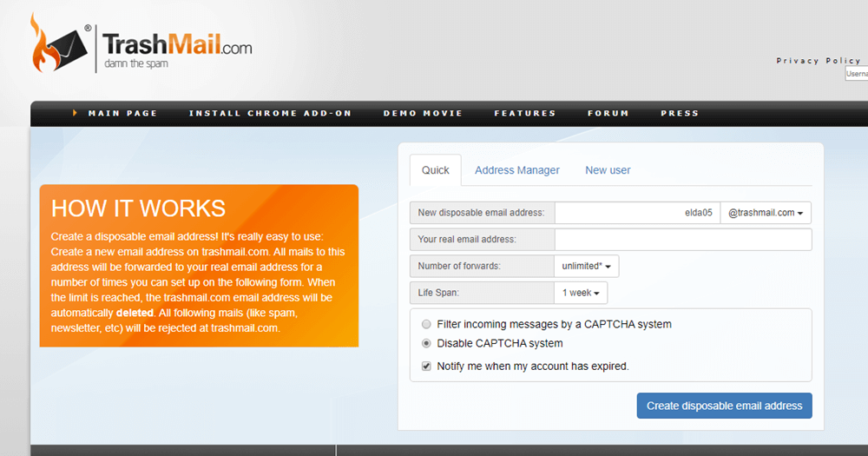Click in the new disposable email address field

point(637,213)
